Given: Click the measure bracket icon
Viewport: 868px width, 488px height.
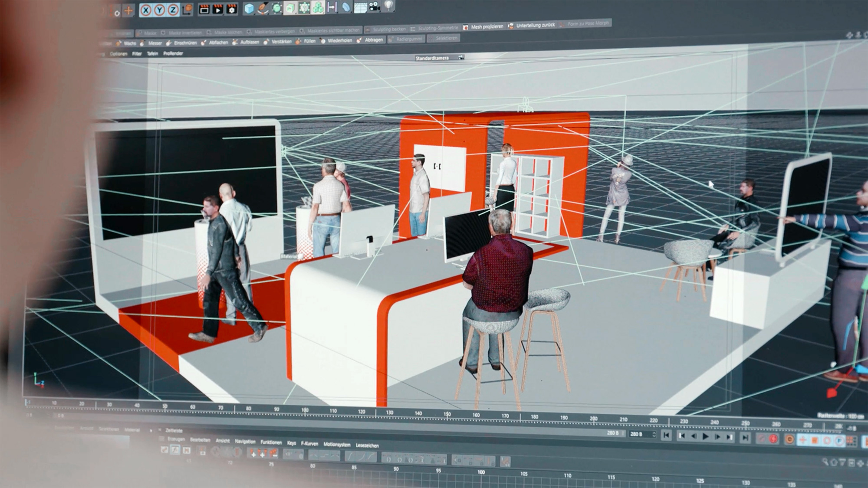Looking at the screenshot, I should point(332,7).
